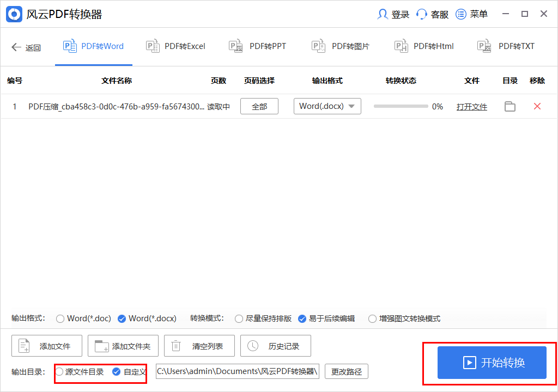
Task: Click the PDF转PPT tab icon
Action: [x=235, y=46]
